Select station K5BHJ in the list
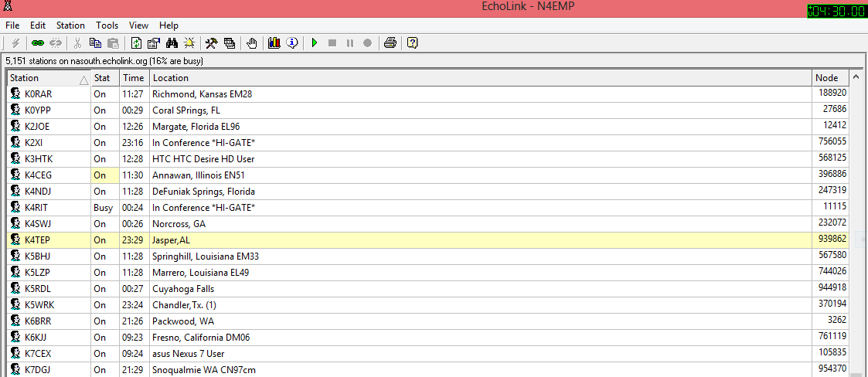This screenshot has width=868, height=377. click(38, 256)
